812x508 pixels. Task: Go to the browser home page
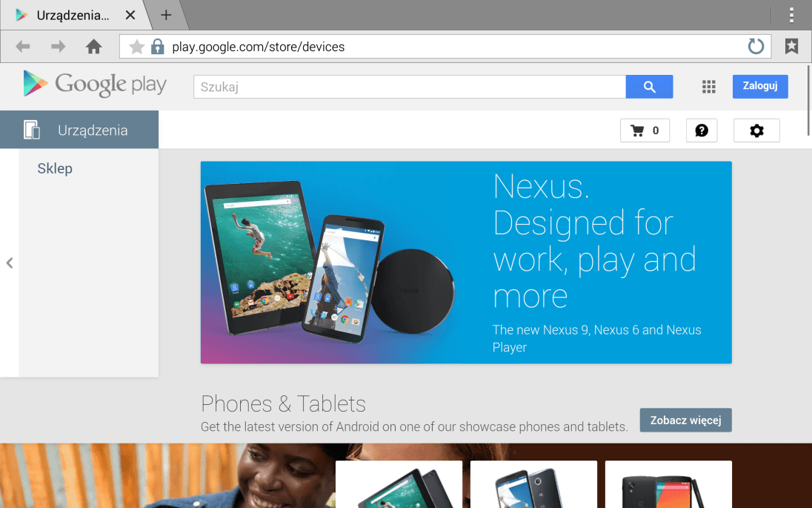pos(94,47)
